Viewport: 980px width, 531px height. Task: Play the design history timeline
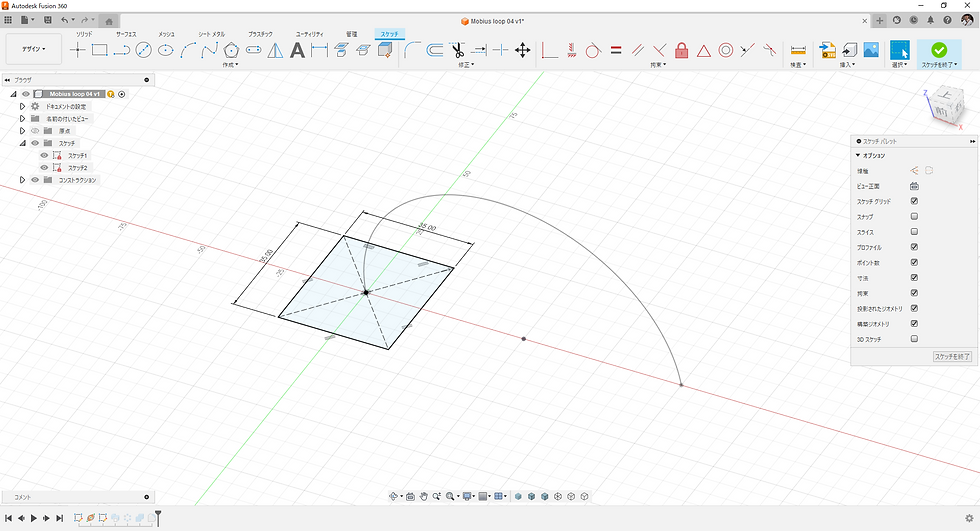tap(34, 518)
